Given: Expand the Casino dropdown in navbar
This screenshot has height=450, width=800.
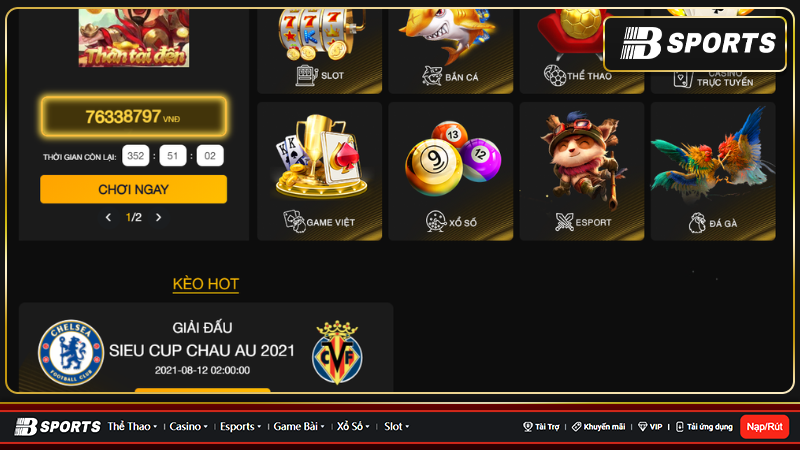Looking at the screenshot, I should (x=188, y=427).
